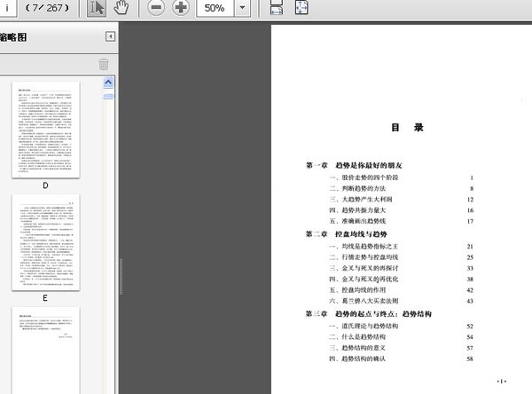The image size is (532, 394).
Task: Choose the Hand pan tool
Action: point(122,8)
